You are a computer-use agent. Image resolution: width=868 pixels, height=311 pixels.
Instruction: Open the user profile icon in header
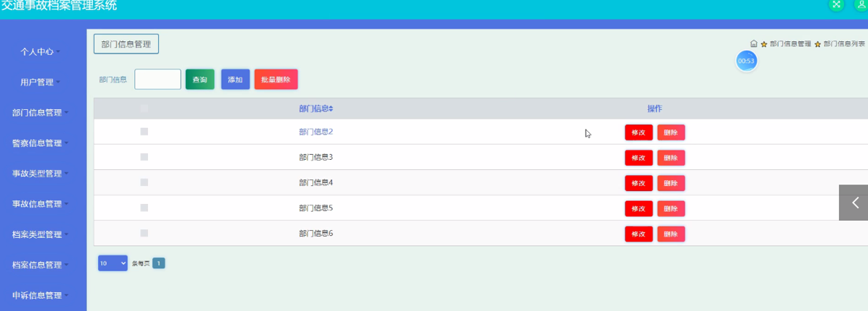pyautogui.click(x=860, y=4)
